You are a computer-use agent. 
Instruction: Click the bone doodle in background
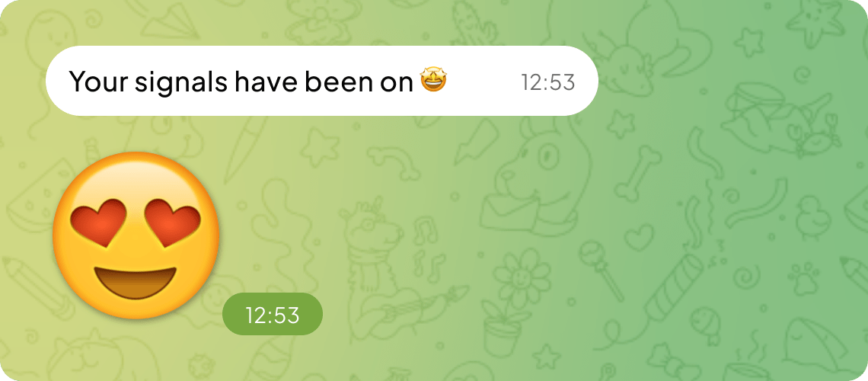coord(640,173)
